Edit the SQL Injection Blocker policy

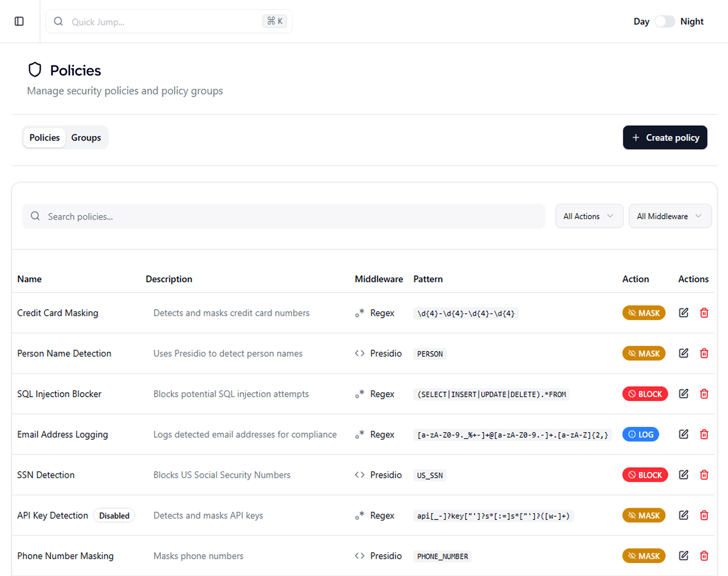(x=684, y=393)
